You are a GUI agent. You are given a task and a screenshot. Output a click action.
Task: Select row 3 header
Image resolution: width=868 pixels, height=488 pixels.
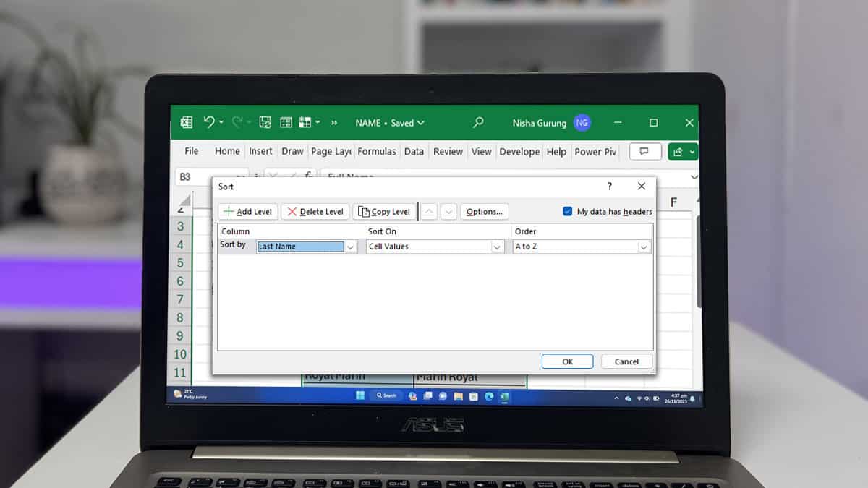click(181, 226)
